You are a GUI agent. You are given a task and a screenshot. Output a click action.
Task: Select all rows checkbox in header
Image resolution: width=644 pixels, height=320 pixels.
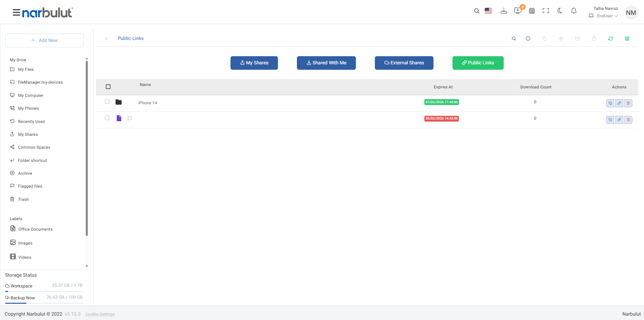pyautogui.click(x=108, y=87)
